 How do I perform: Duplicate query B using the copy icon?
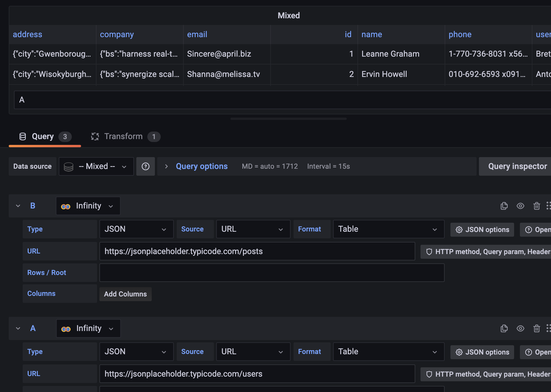click(x=504, y=206)
